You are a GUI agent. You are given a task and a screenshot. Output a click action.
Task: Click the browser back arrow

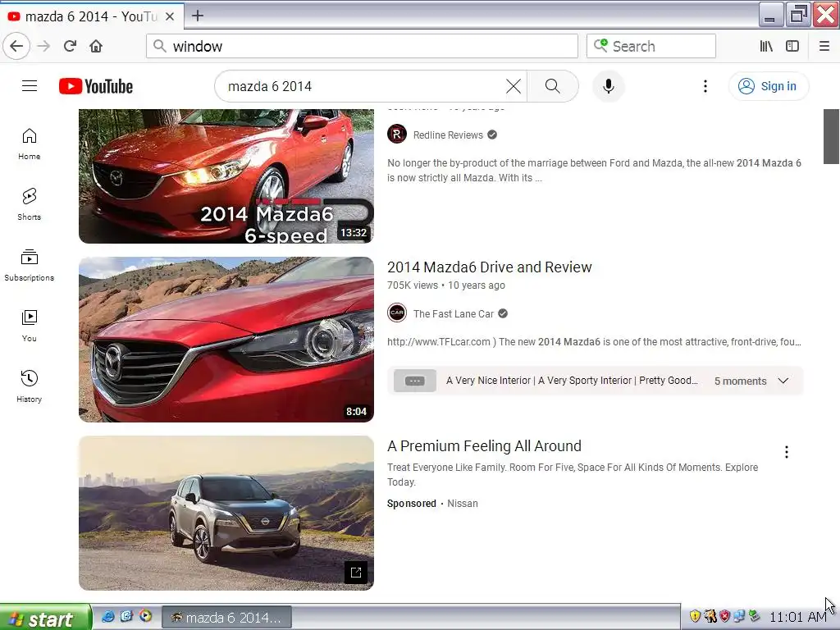coord(16,46)
